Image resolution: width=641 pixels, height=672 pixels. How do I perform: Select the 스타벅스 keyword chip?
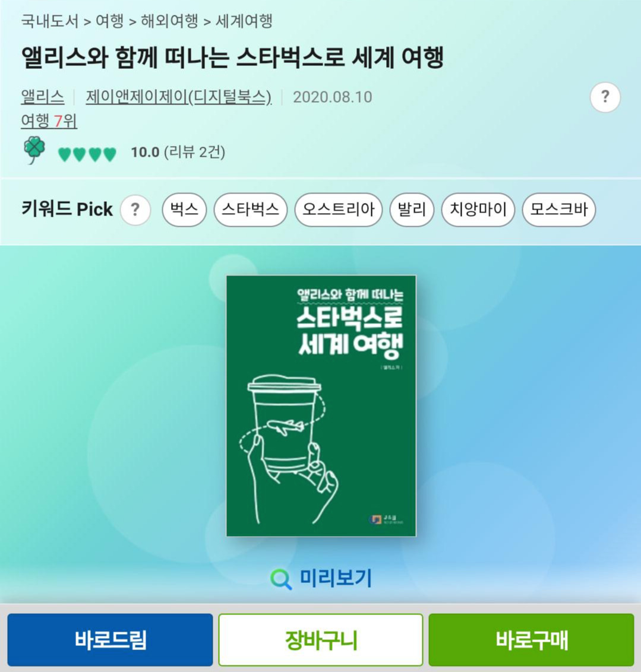coord(250,210)
